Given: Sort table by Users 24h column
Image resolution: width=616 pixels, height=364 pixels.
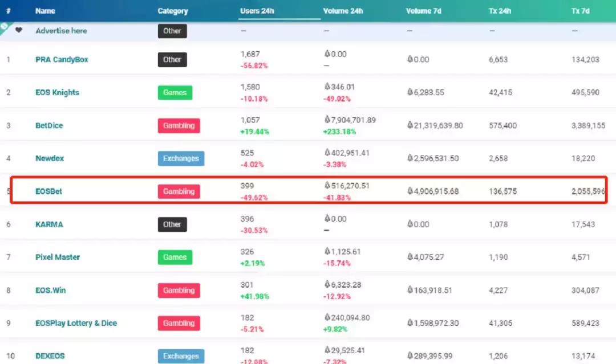Looking at the screenshot, I should coord(257,11).
